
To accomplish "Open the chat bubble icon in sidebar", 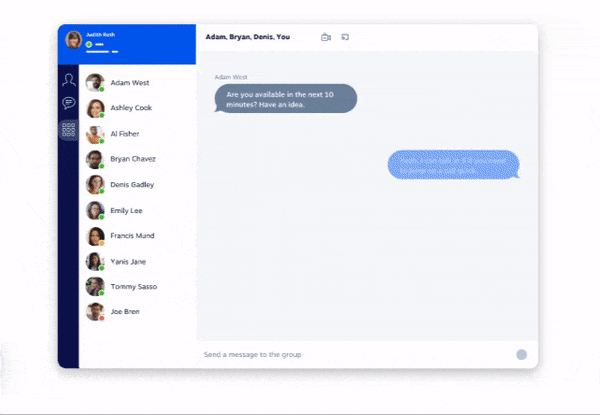I will (x=68, y=103).
